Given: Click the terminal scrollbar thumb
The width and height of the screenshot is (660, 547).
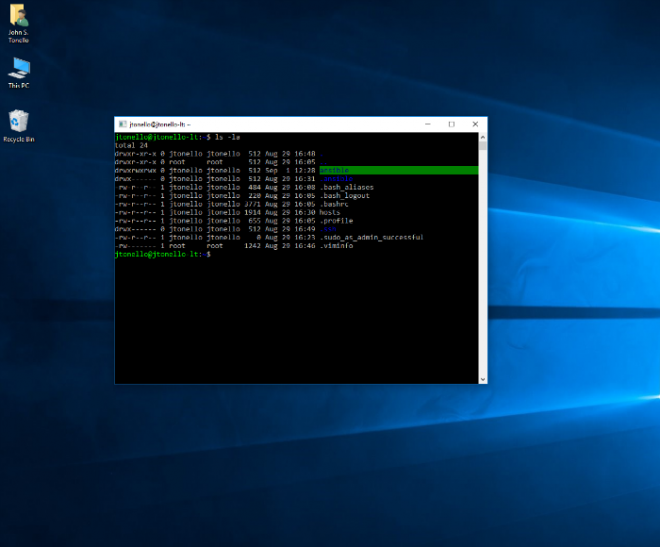Looking at the screenshot, I should (483, 146).
